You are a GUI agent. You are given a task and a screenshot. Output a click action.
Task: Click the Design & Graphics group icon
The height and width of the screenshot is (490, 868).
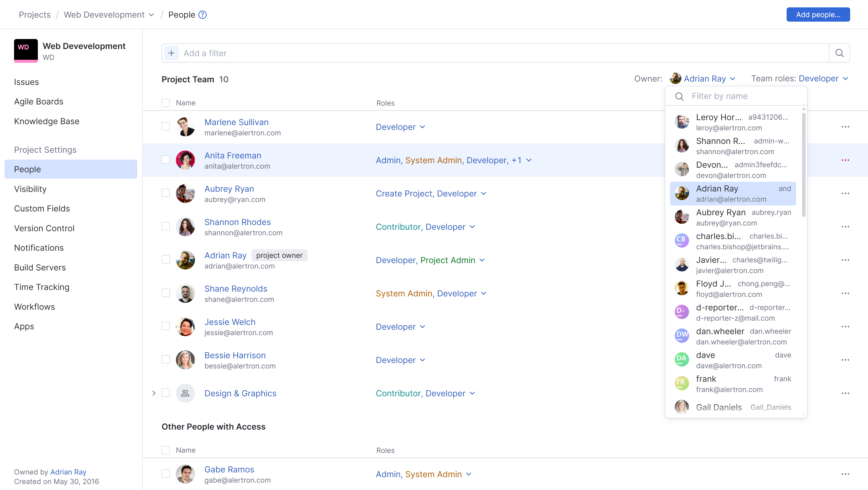click(x=185, y=393)
